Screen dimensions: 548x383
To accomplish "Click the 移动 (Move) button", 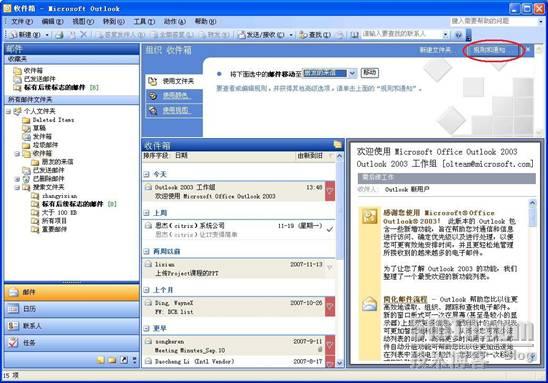I will (x=369, y=73).
